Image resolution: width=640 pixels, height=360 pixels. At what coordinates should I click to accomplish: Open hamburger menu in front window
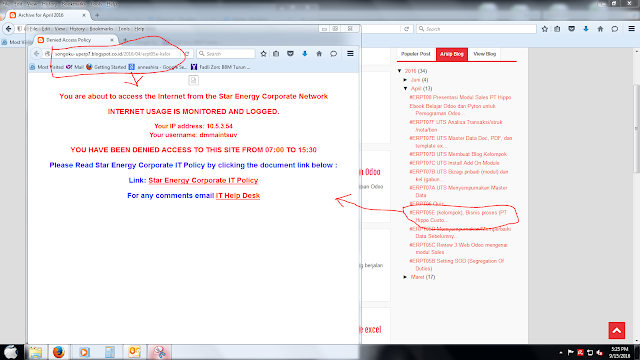click(350, 53)
